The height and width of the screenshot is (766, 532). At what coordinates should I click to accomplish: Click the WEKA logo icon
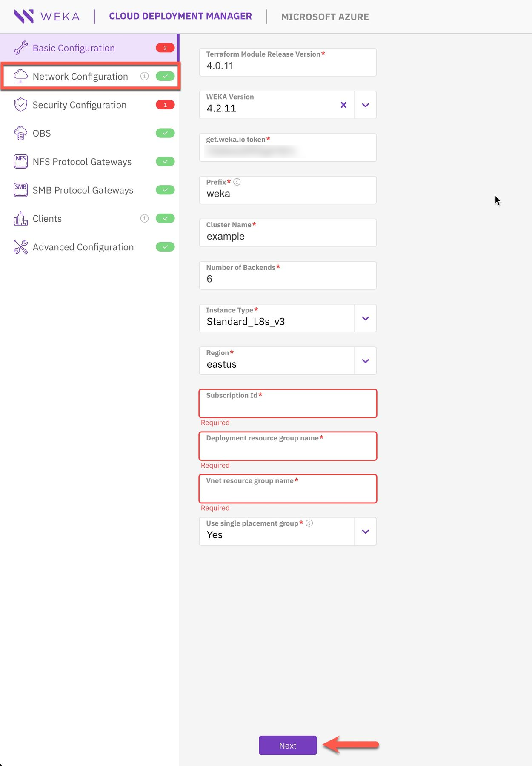(23, 17)
